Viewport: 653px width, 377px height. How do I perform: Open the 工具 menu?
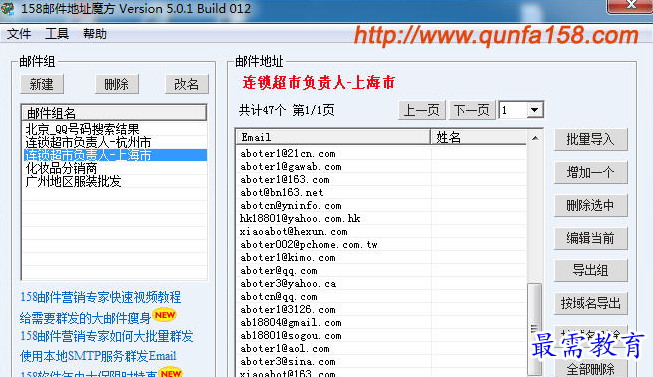57,34
